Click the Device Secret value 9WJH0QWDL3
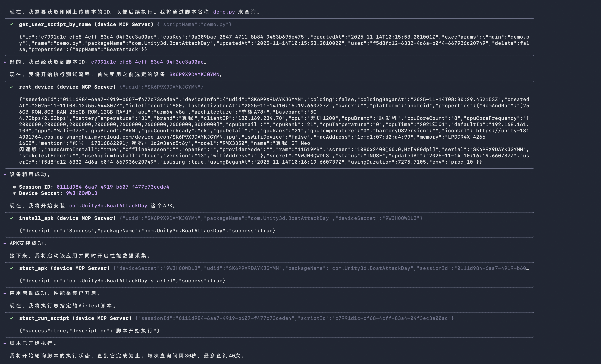Image resolution: width=601 pixels, height=364 pixels. [81, 193]
